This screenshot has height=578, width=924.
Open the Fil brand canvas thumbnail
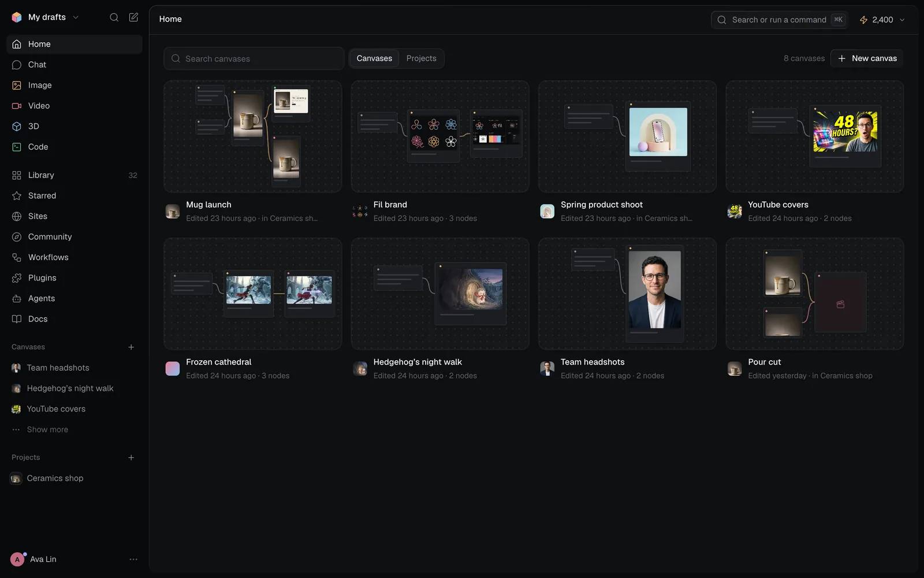point(440,136)
